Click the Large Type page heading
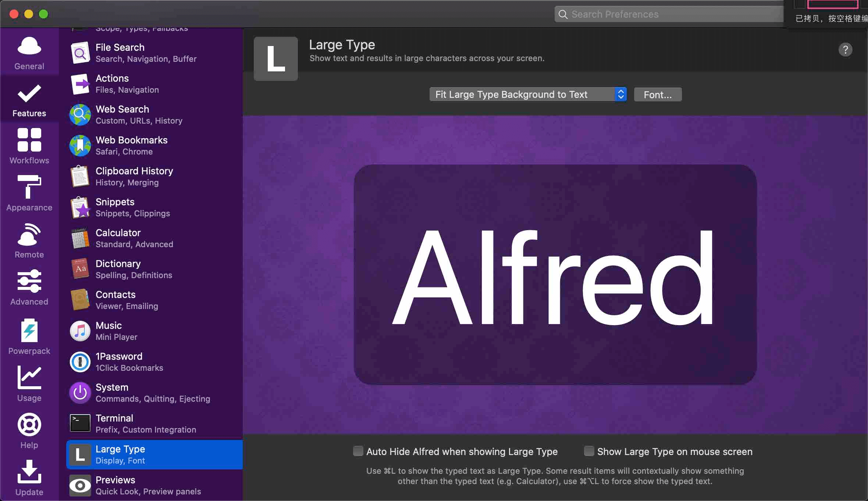Image resolution: width=868 pixels, height=501 pixels. [x=342, y=45]
